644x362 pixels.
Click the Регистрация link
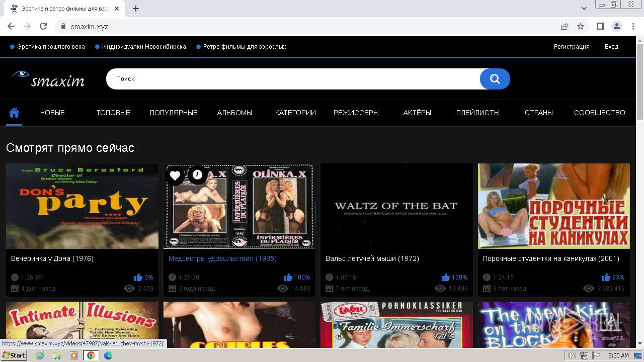click(x=572, y=47)
